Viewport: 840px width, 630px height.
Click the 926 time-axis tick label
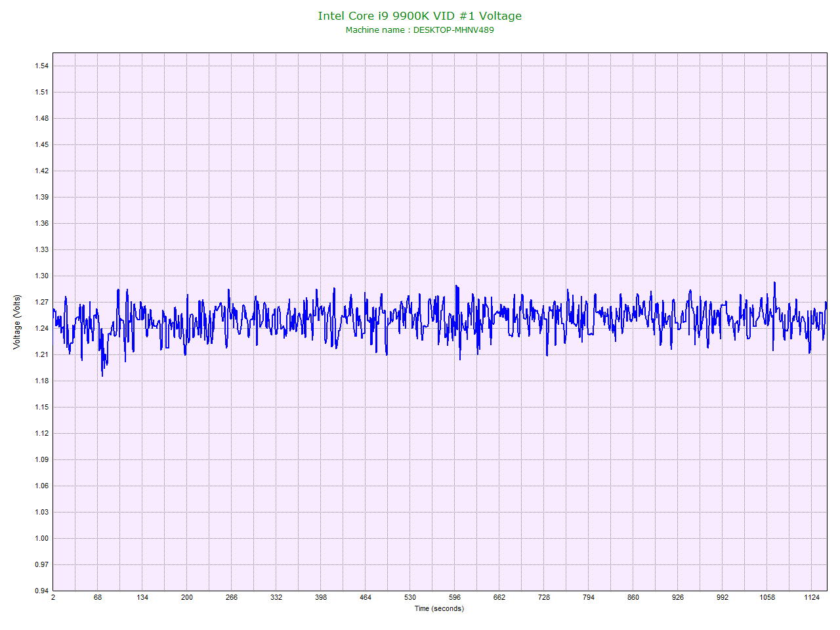[x=678, y=597]
